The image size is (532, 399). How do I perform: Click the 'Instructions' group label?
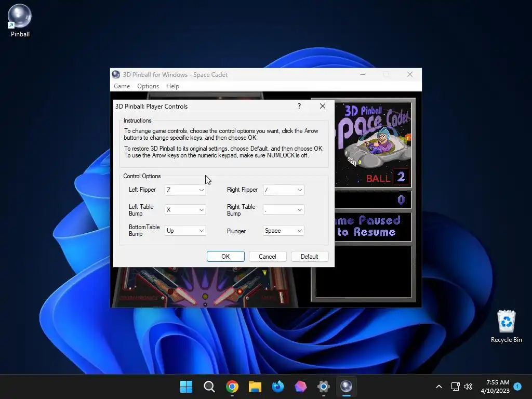click(137, 121)
